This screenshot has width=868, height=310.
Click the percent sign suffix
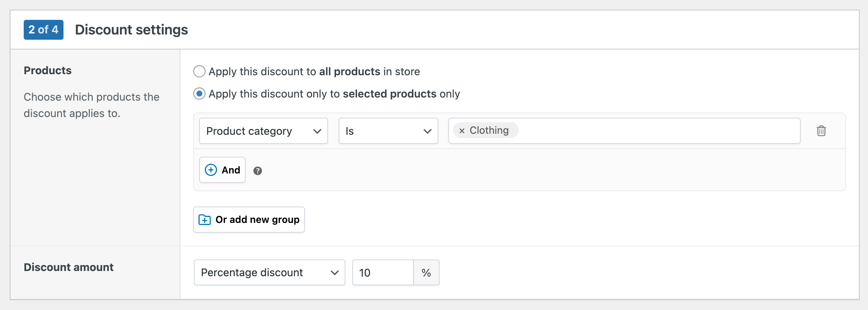[426, 272]
